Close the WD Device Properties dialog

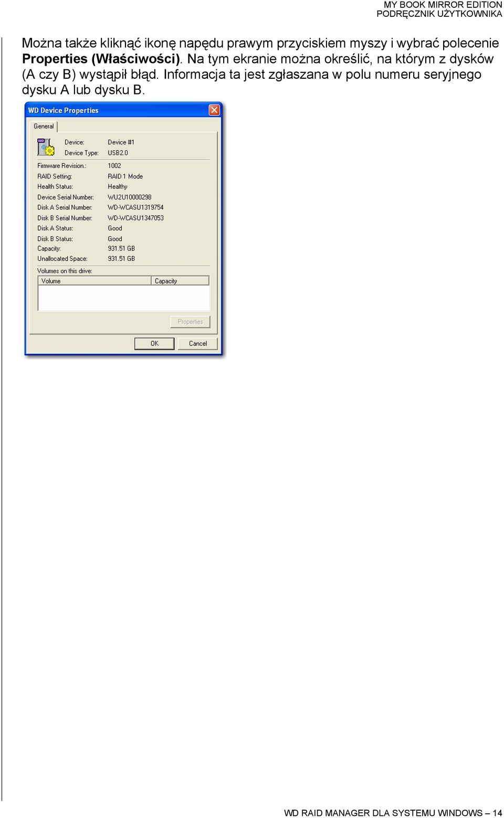[214, 110]
